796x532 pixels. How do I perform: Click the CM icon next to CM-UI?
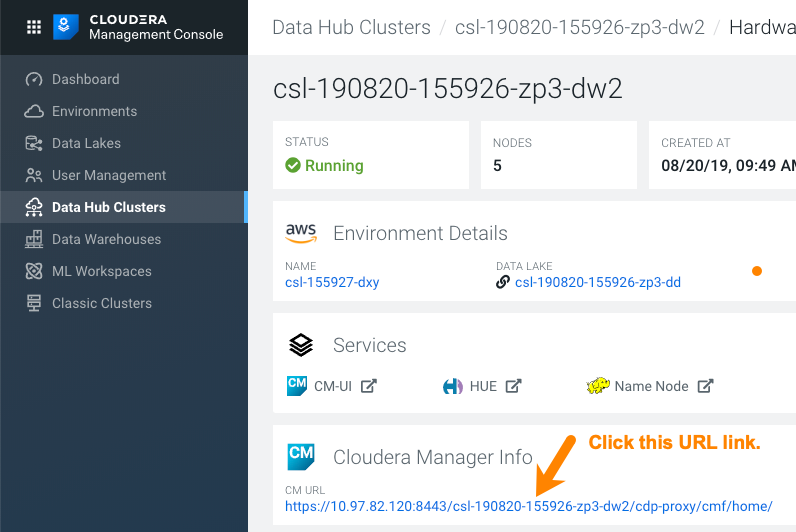click(x=297, y=386)
